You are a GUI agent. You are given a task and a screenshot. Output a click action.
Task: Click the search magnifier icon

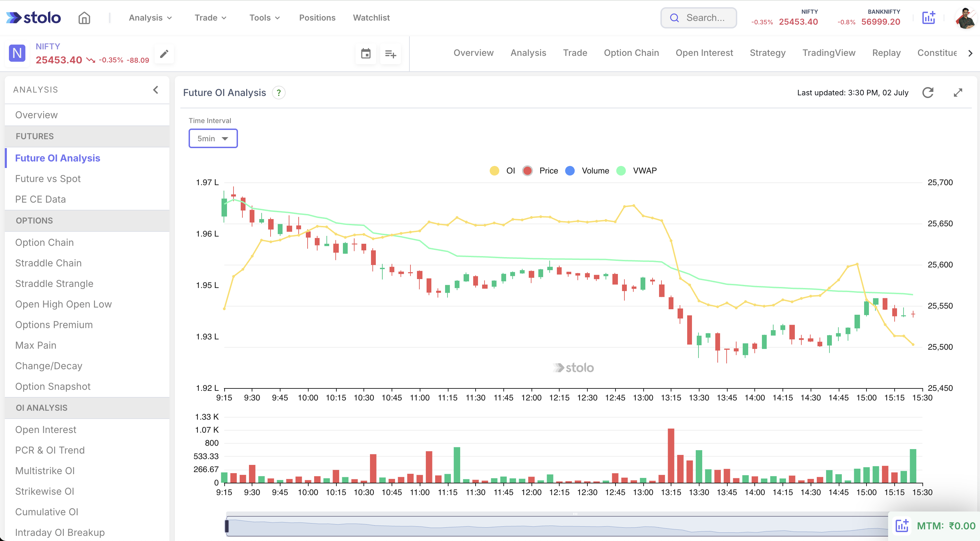(x=674, y=18)
